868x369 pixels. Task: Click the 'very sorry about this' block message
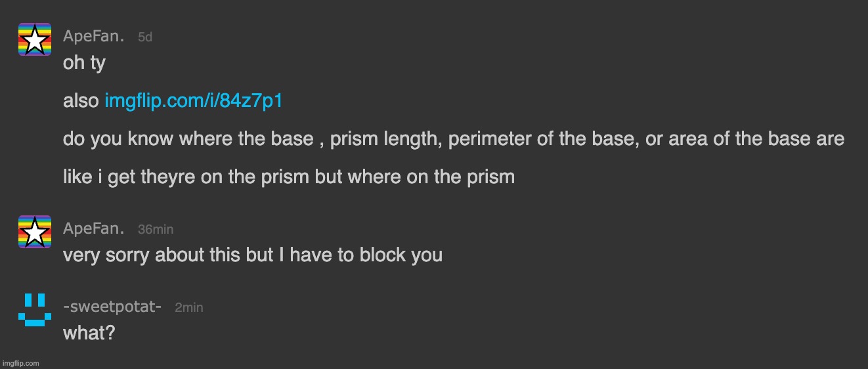click(253, 255)
